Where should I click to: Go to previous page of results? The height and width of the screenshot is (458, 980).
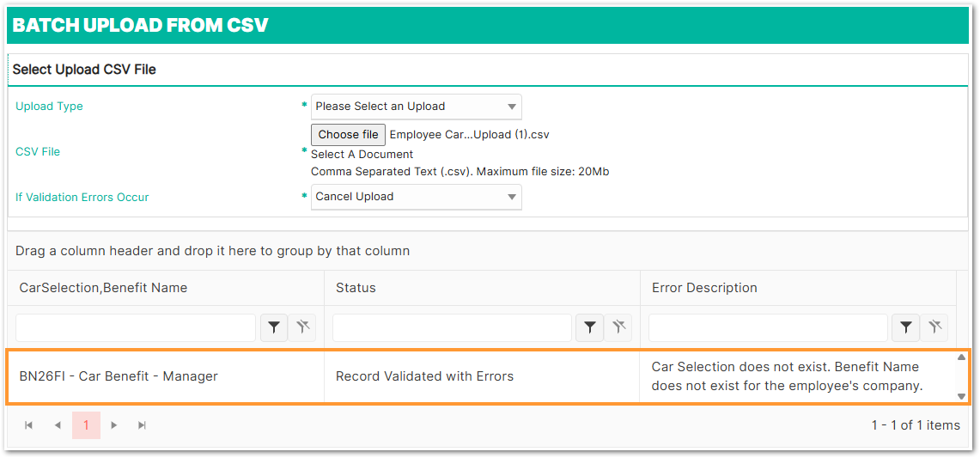coord(58,425)
